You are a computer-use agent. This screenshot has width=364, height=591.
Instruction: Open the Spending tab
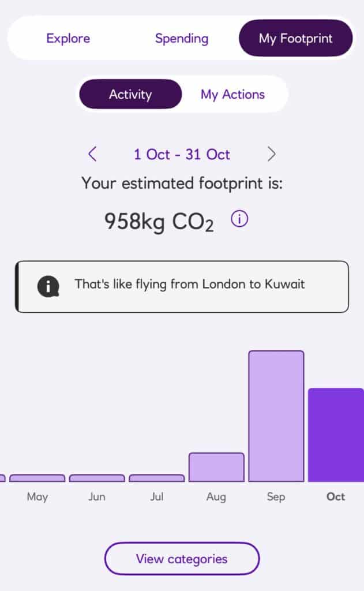click(181, 38)
